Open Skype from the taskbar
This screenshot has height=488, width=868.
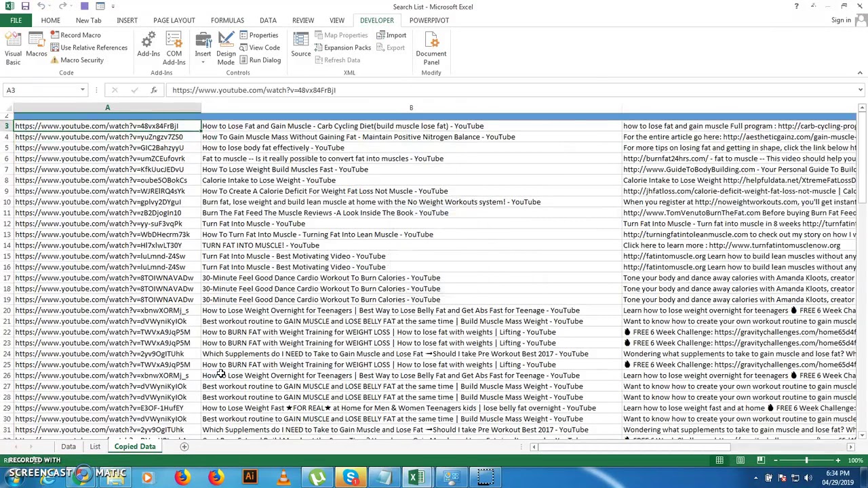(x=351, y=477)
